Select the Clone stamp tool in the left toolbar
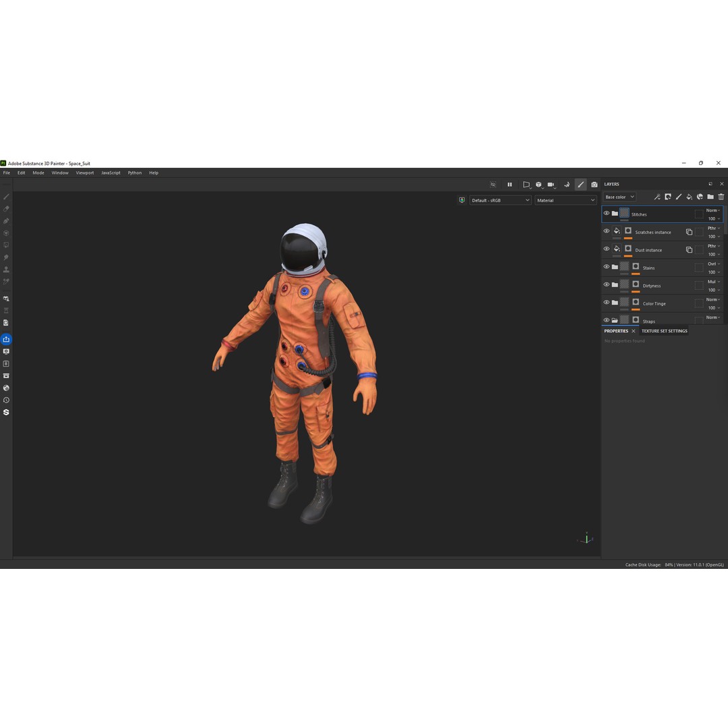Viewport: 728px width, 728px height. (x=6, y=269)
